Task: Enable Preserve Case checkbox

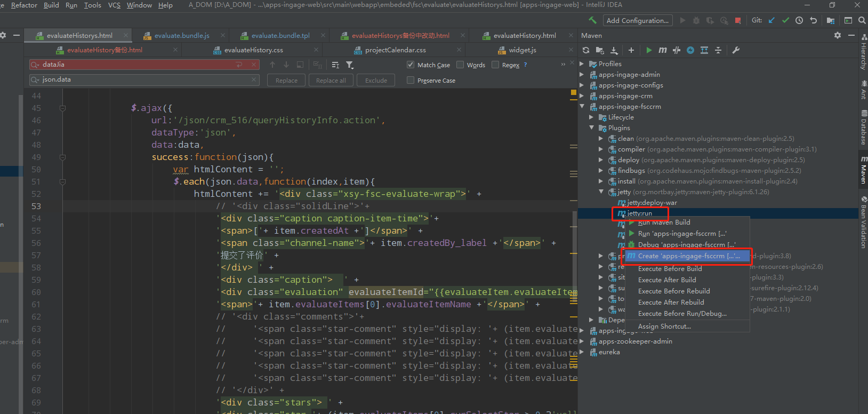Action: coord(411,80)
